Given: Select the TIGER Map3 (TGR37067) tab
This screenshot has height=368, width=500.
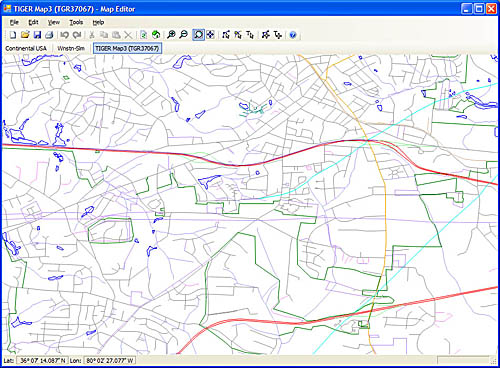Looking at the screenshot, I should click(x=127, y=48).
